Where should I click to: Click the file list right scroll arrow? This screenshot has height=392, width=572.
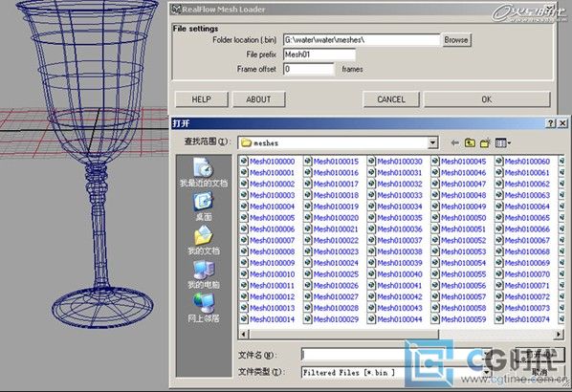(x=559, y=334)
